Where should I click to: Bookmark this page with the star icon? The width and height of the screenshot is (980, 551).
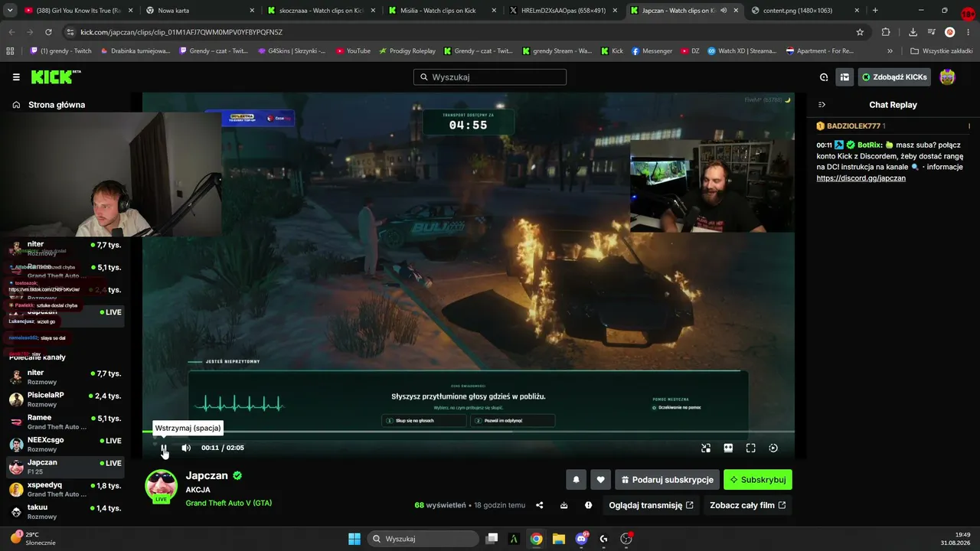click(x=860, y=32)
